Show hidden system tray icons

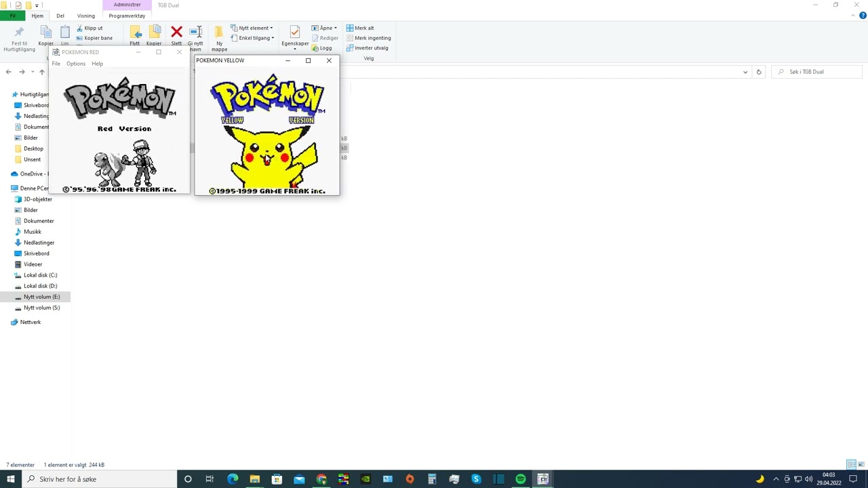[x=776, y=479]
